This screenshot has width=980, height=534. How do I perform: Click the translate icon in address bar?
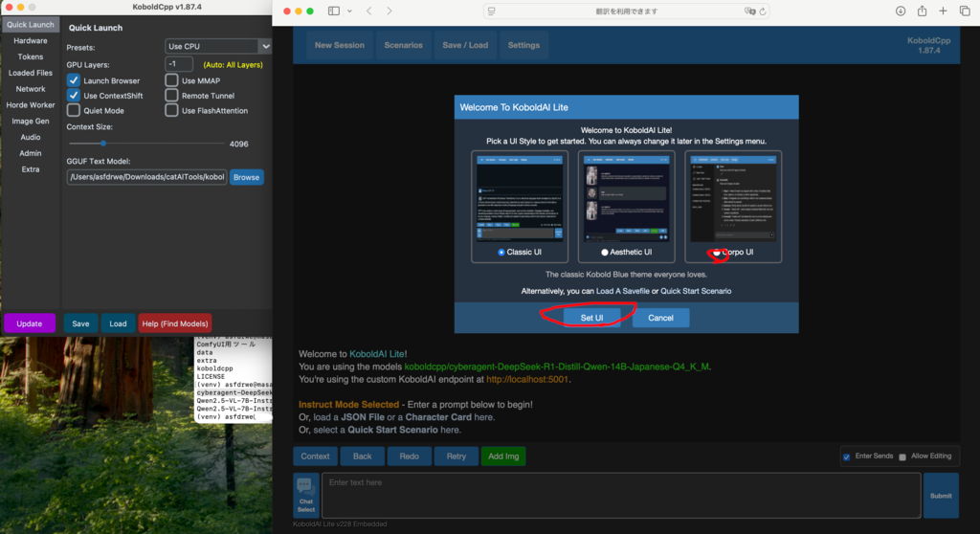click(x=750, y=11)
